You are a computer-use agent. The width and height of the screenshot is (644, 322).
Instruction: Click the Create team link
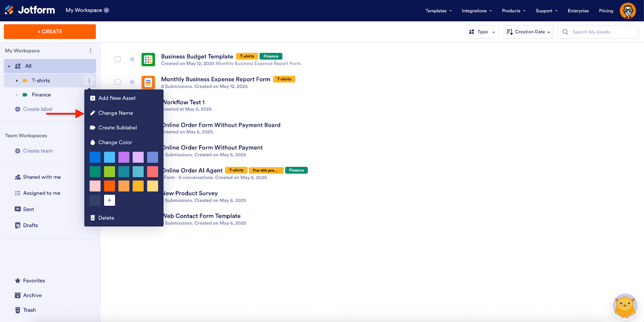pos(38,151)
